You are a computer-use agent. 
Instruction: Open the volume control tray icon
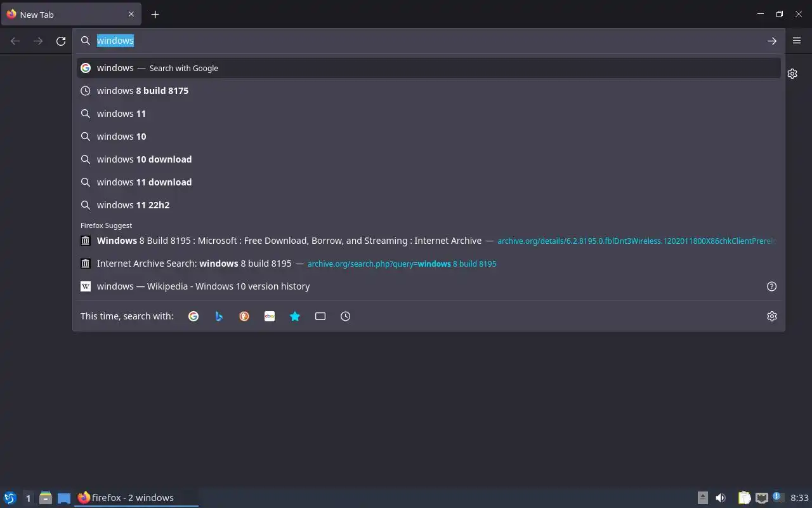click(x=721, y=498)
